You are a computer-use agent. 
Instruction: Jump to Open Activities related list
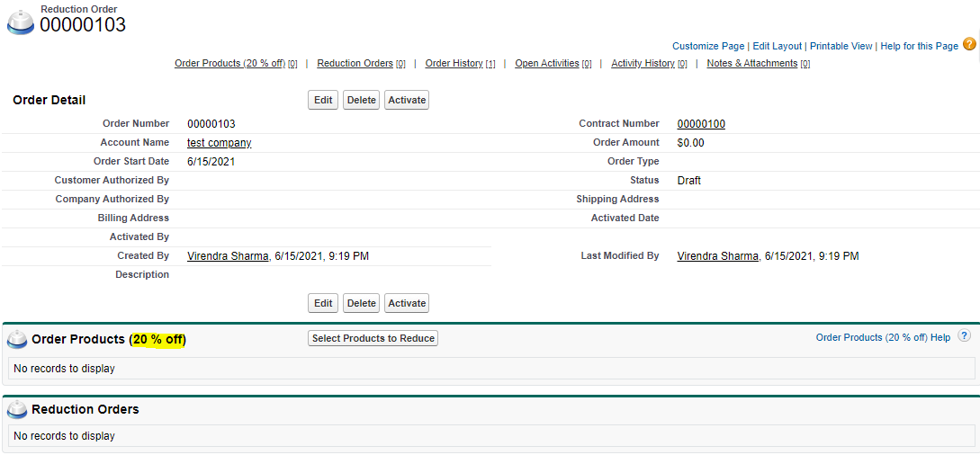pyautogui.click(x=546, y=64)
